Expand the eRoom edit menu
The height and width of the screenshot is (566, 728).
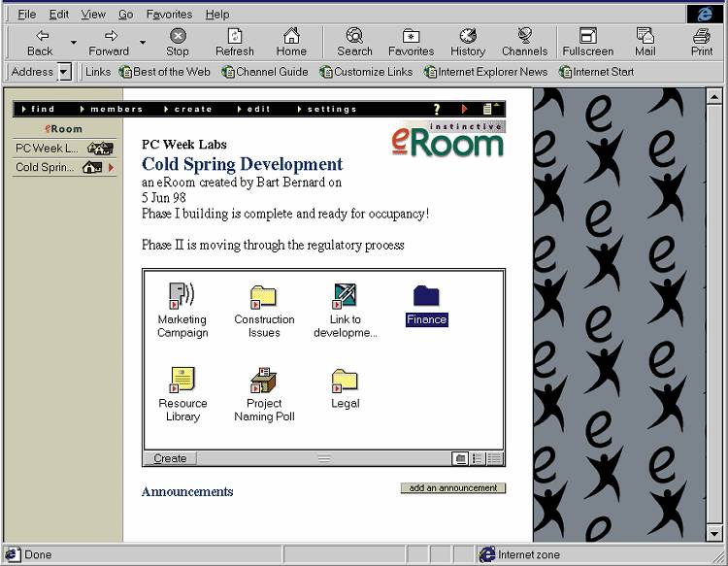click(x=253, y=109)
